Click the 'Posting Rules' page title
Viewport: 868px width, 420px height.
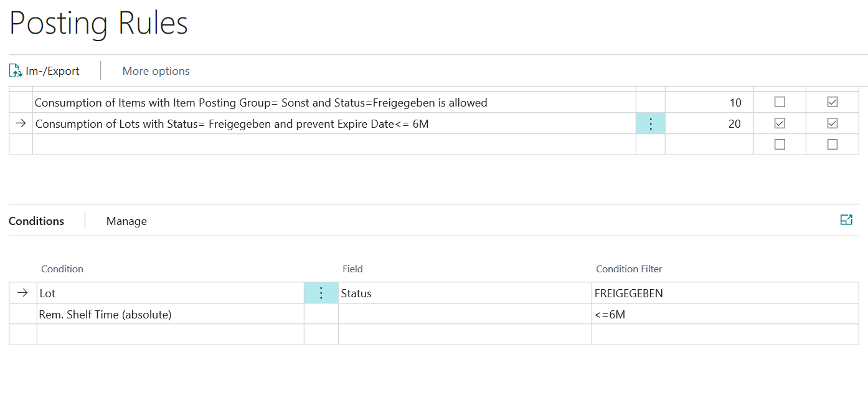click(x=98, y=24)
